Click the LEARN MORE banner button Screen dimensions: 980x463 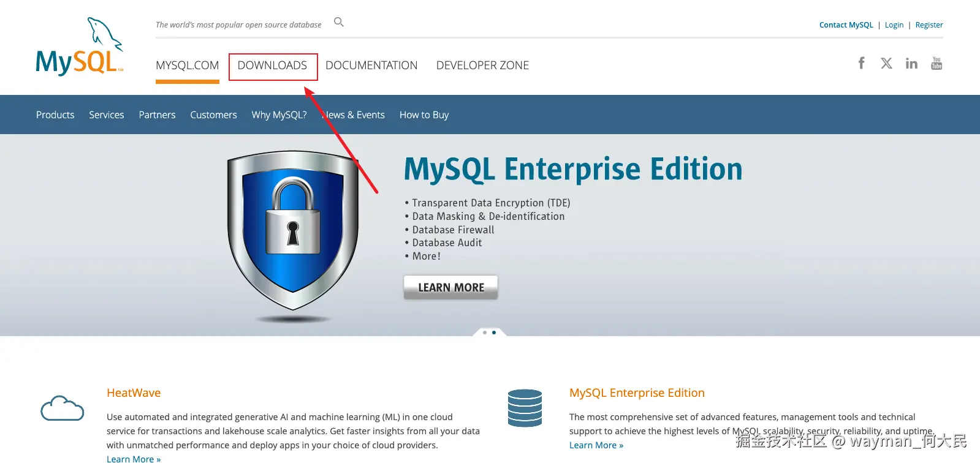(451, 287)
